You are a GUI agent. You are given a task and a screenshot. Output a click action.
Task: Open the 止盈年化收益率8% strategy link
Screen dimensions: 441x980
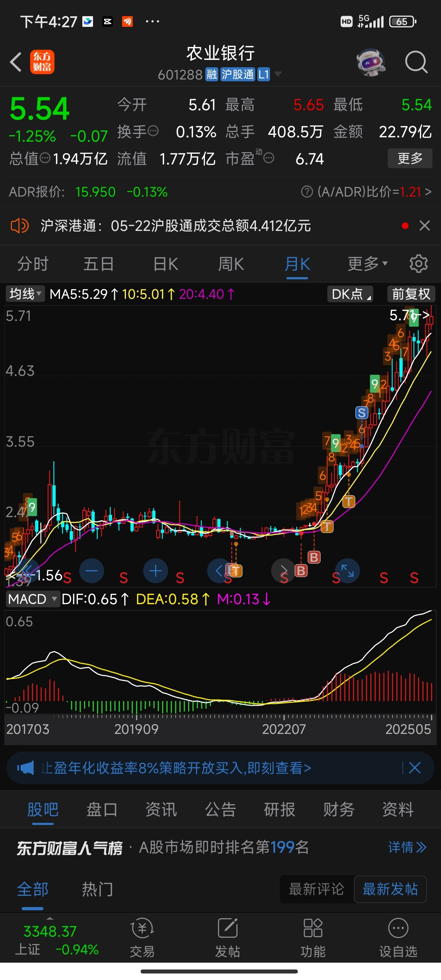(x=176, y=768)
